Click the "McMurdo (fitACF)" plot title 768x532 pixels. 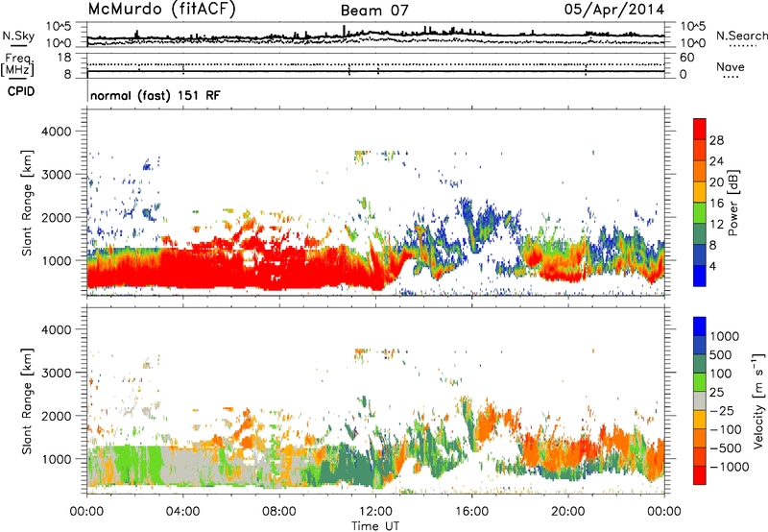[x=161, y=10]
